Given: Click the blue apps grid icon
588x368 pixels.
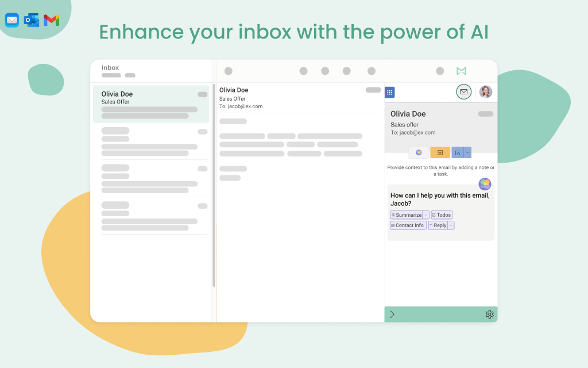Looking at the screenshot, I should click(389, 92).
